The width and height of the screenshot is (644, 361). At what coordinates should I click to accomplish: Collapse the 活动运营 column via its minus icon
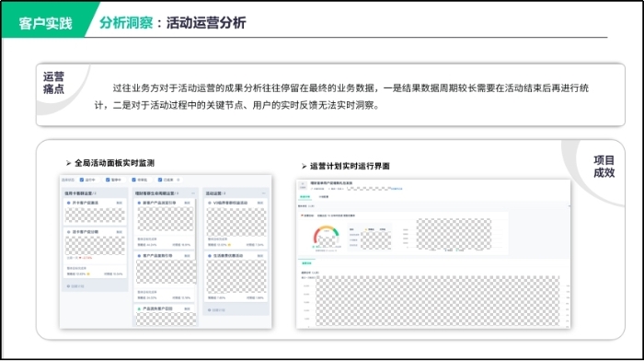(x=264, y=192)
